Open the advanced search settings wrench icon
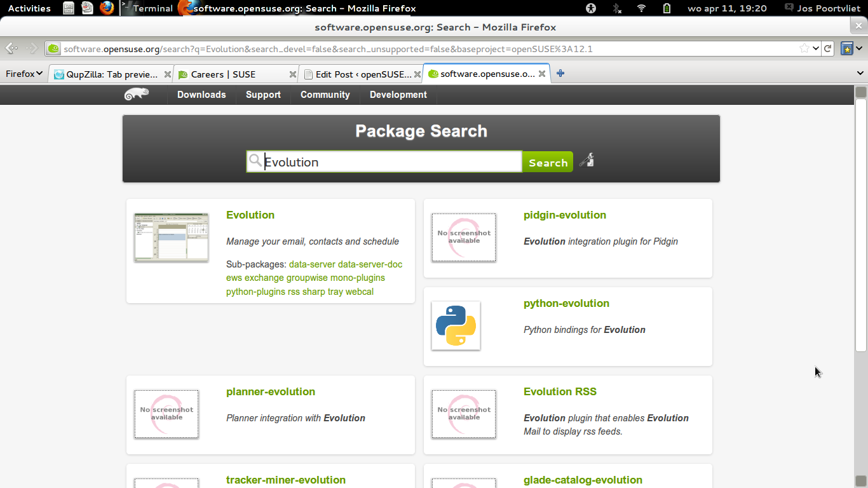868x488 pixels. pos(587,161)
